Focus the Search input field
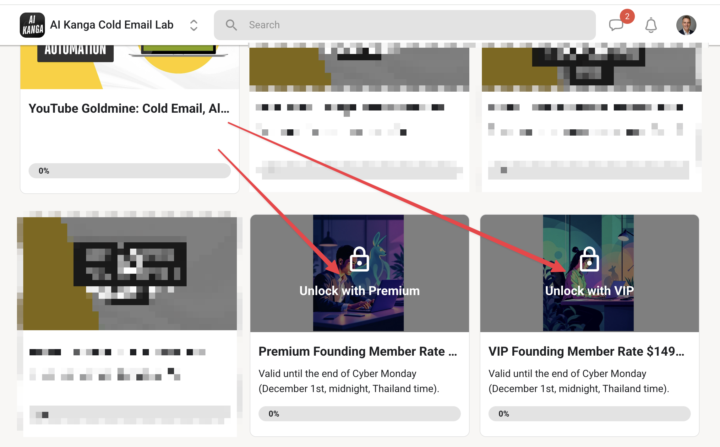720x447 pixels. (405, 25)
